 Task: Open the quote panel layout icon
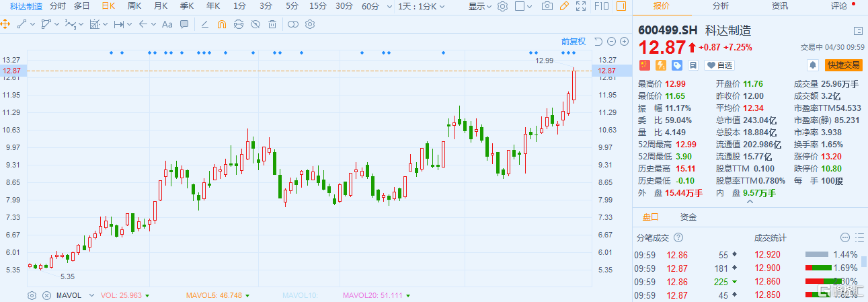point(858,31)
